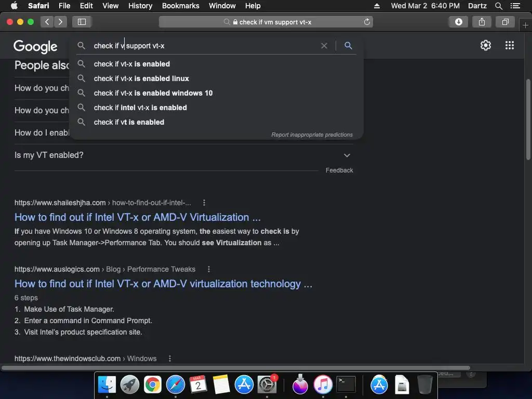532x399 pixels.
Task: Click the Safari address bar
Action: [x=265, y=22]
